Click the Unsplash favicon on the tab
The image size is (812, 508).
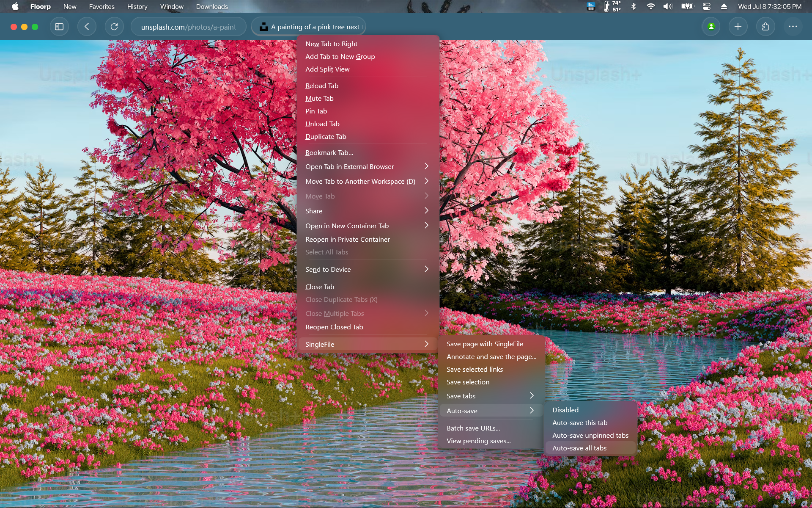(264, 27)
